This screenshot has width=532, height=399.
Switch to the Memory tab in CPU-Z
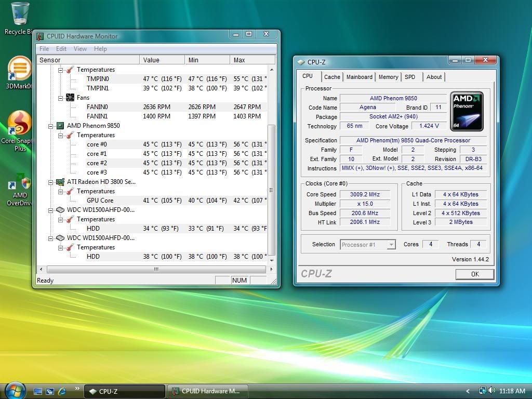click(389, 77)
